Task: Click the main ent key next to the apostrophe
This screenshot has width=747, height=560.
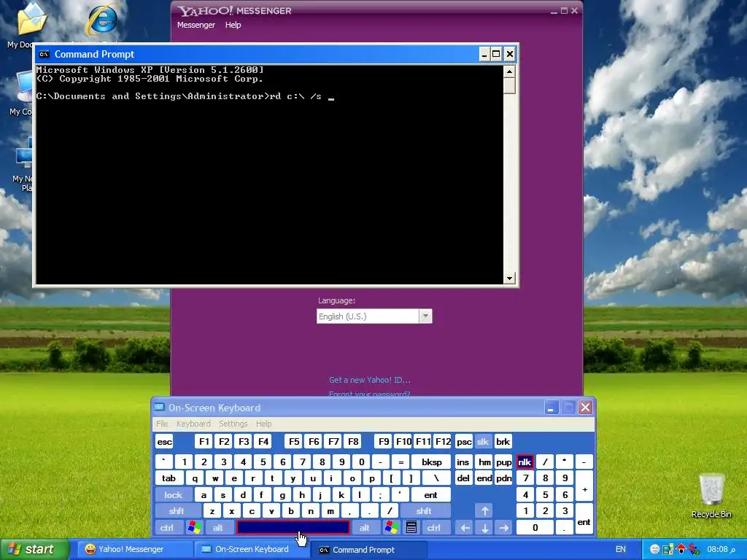Action: (430, 495)
